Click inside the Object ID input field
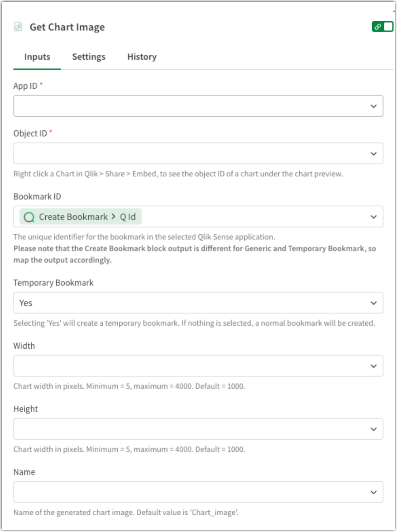Image resolution: width=397 pixels, height=532 pixels. [181, 153]
